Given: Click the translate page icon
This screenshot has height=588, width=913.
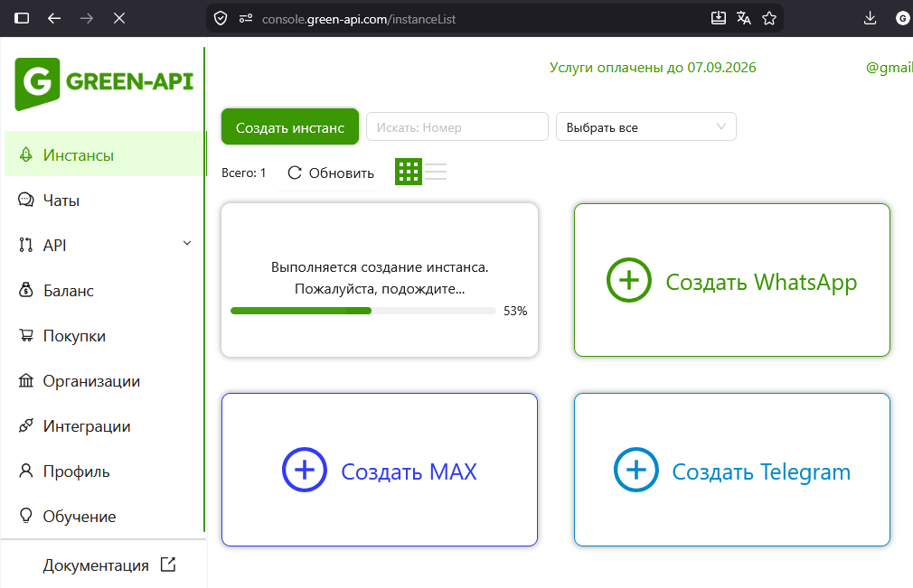Looking at the screenshot, I should [x=744, y=18].
